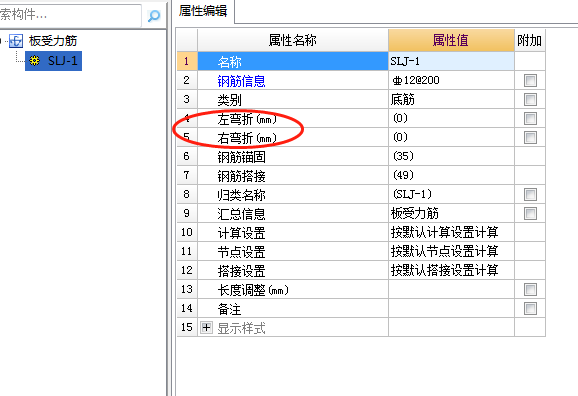Check the 附加 box for 归类名称

530,194
